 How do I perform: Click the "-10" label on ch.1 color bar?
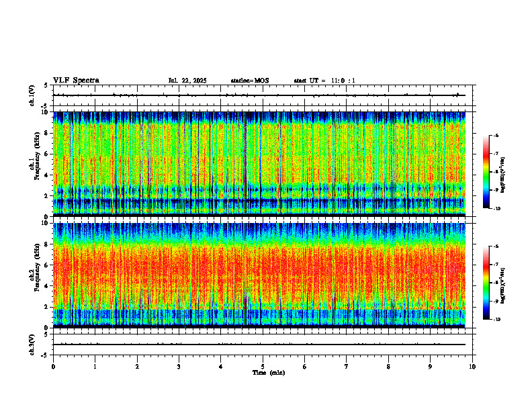tap(496, 209)
